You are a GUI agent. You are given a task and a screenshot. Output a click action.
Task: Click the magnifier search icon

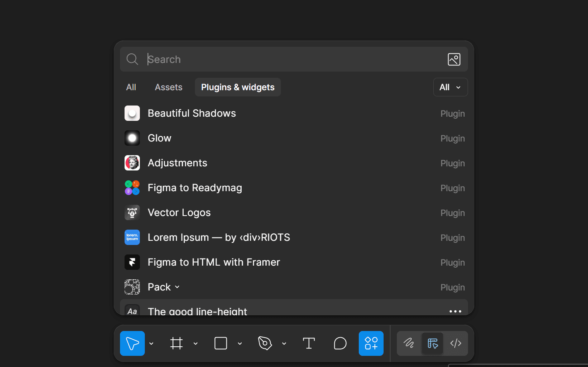coord(132,59)
